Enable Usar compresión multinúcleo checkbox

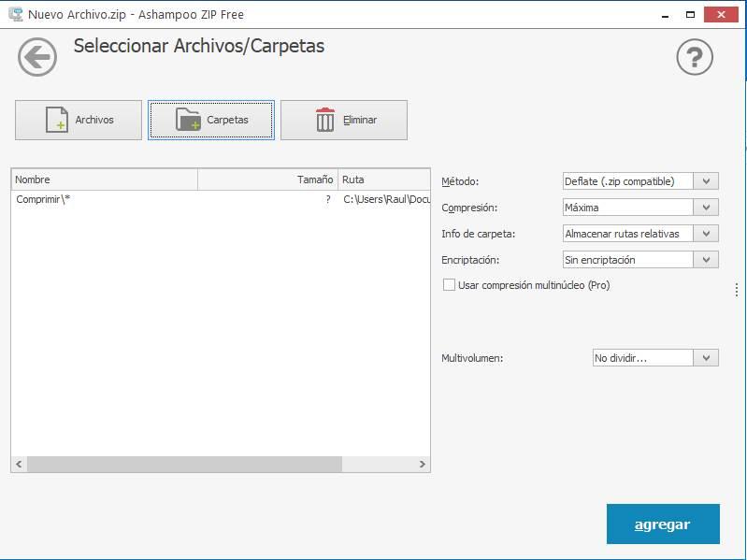[x=449, y=285]
